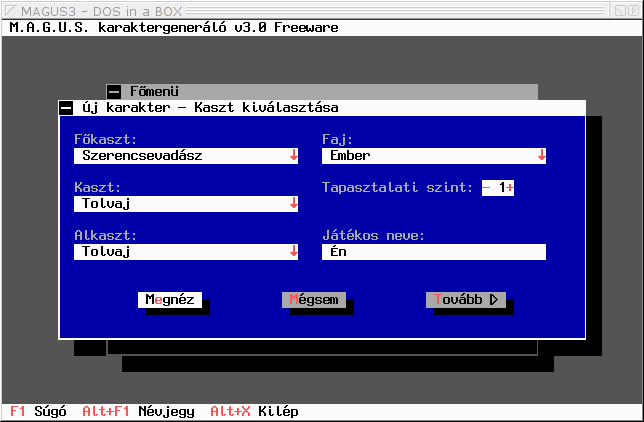The image size is (644, 422).
Task: Expand the Faj dropdown showing Ember
Action: (x=434, y=156)
